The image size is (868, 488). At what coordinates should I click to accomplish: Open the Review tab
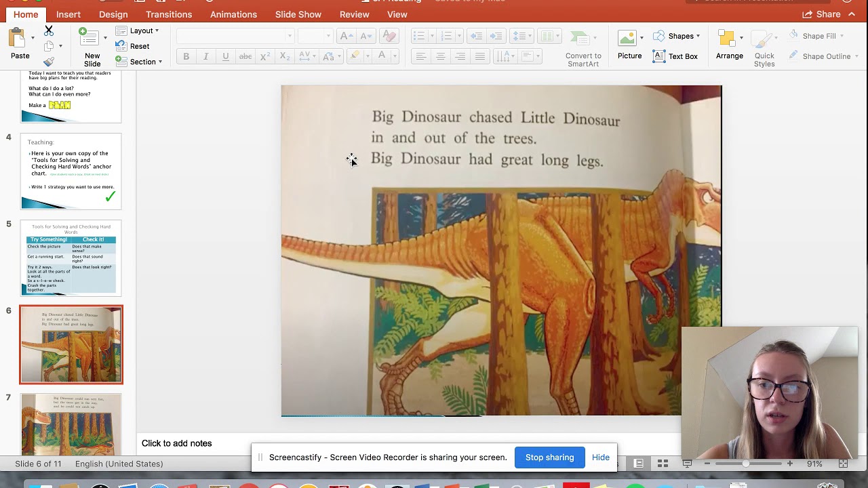[x=355, y=14]
